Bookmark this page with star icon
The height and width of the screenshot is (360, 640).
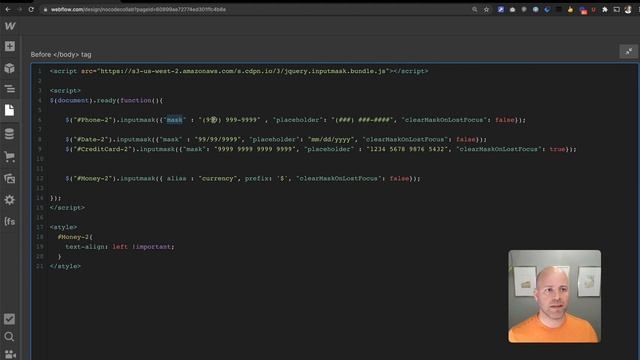(x=486, y=9)
